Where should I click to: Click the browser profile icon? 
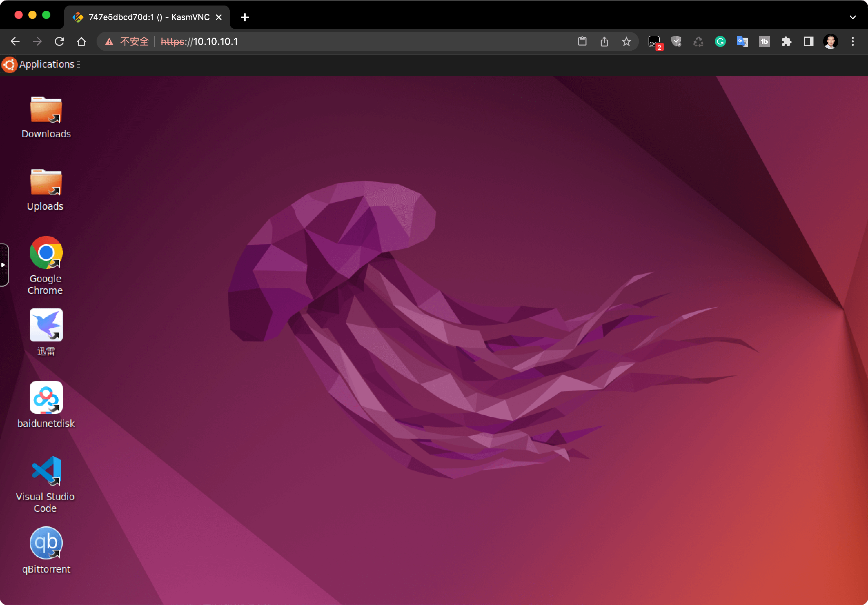click(830, 42)
